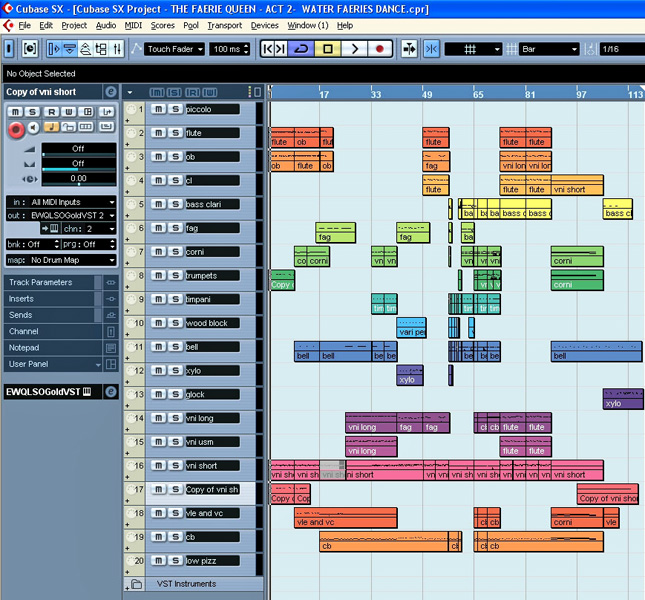Click the inspector Record Enable red button
The height and width of the screenshot is (600, 645).
tap(16, 130)
